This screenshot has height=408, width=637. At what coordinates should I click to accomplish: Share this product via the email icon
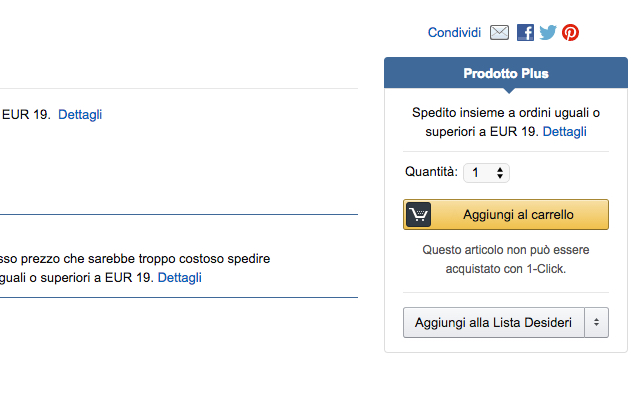pyautogui.click(x=500, y=33)
